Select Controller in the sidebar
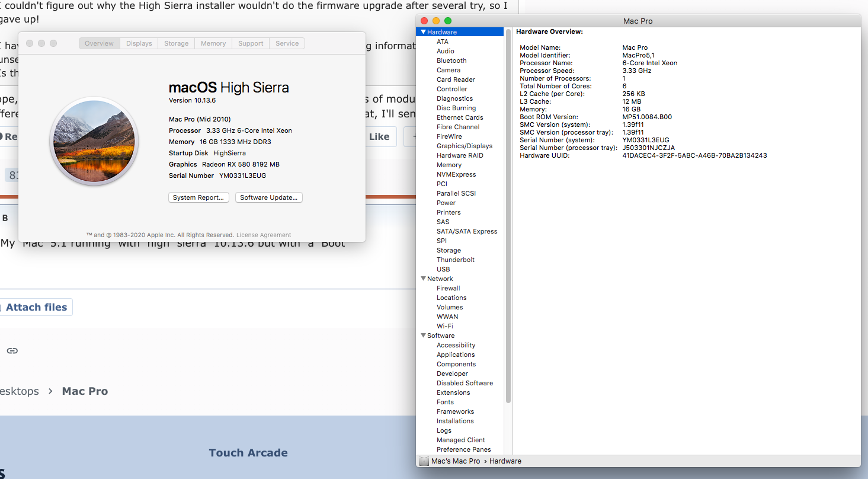868x479 pixels. pos(452,89)
